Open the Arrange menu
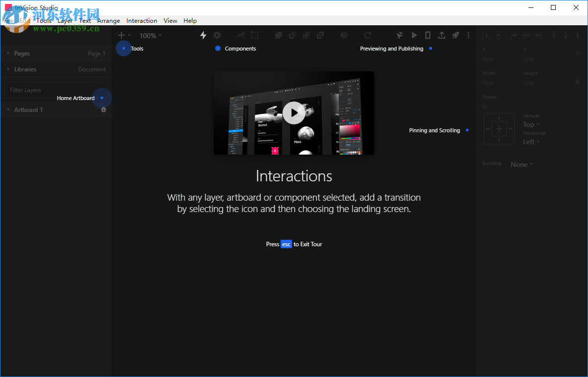 [x=108, y=20]
